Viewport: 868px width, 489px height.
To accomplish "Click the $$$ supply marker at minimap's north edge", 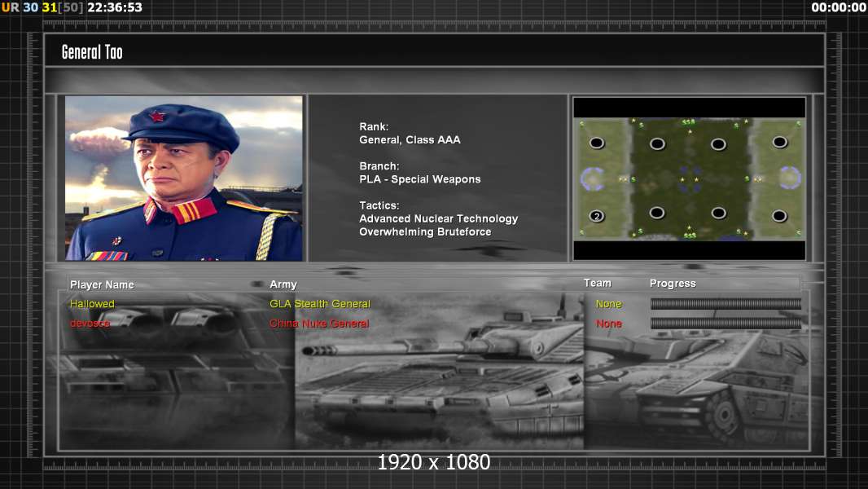I will (x=688, y=121).
